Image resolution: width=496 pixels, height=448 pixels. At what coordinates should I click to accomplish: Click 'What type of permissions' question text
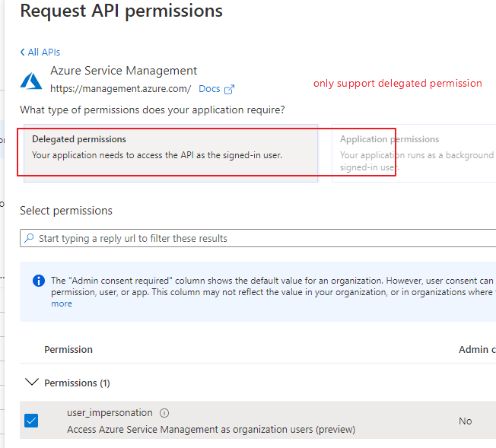[152, 110]
